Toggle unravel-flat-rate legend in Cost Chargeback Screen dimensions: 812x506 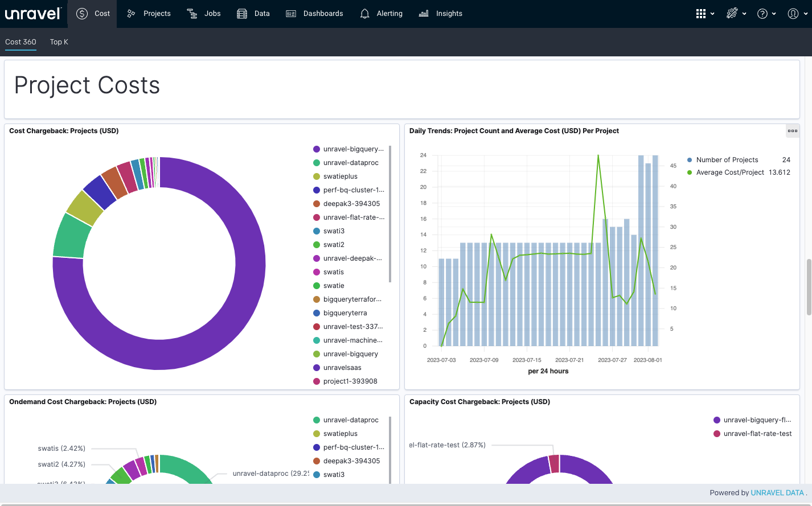pyautogui.click(x=348, y=217)
